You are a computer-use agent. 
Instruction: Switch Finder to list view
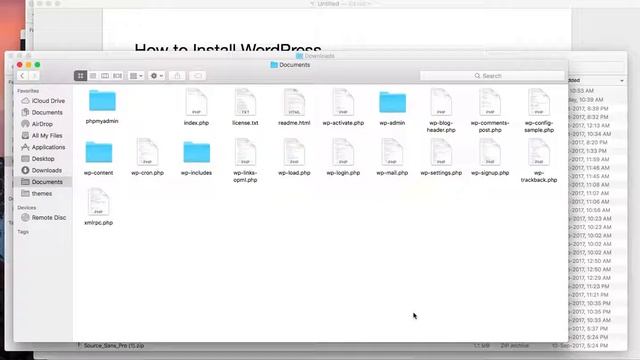93,76
